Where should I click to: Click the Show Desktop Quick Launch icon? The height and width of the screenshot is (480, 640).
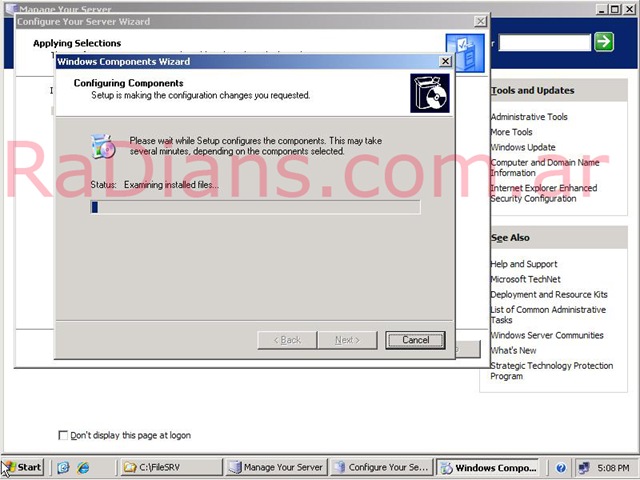[63, 467]
